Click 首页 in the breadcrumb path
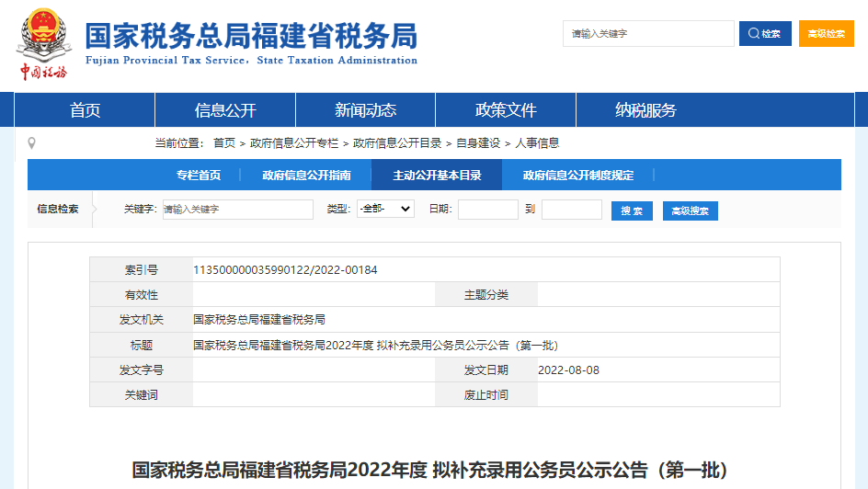 tap(224, 143)
